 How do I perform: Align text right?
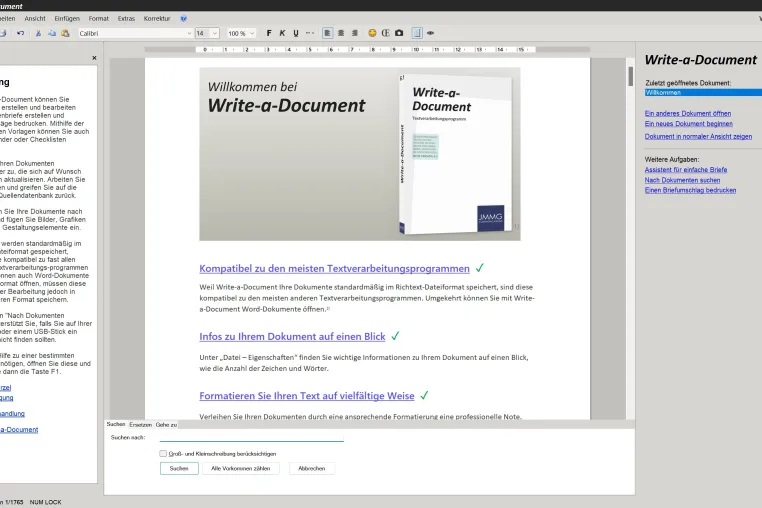(x=355, y=33)
